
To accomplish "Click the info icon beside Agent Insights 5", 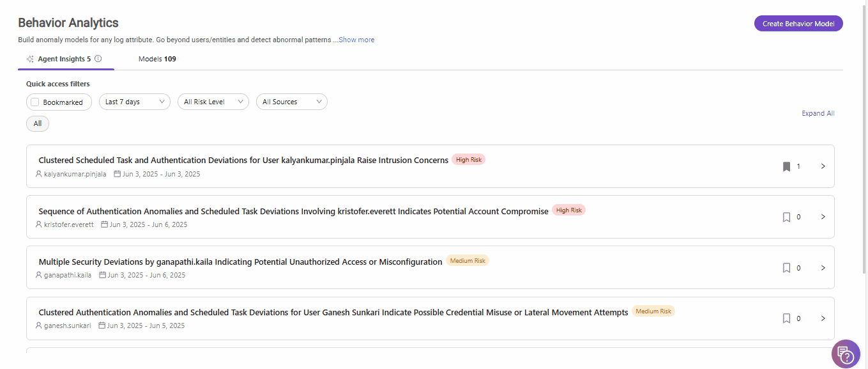I will [x=98, y=59].
